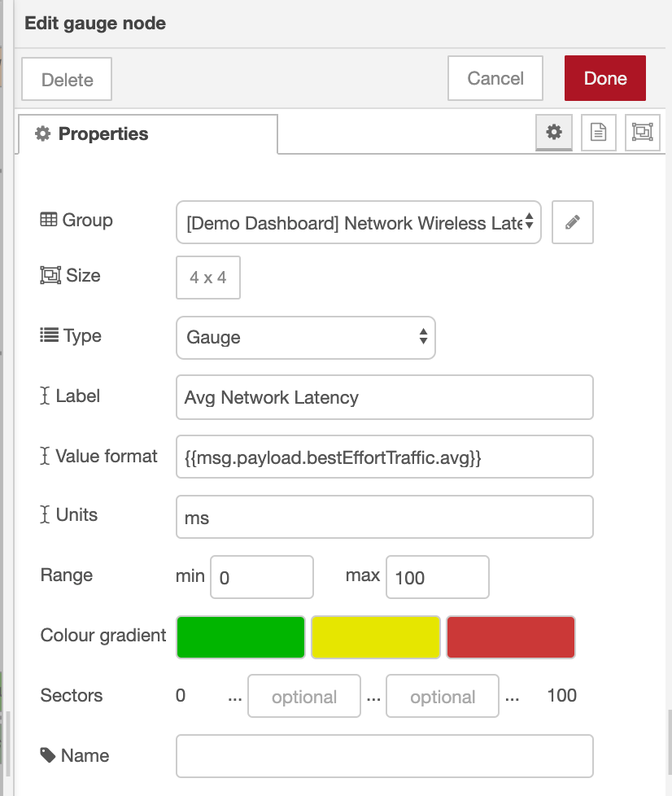
Task: Click the Cancel button
Action: (x=495, y=78)
